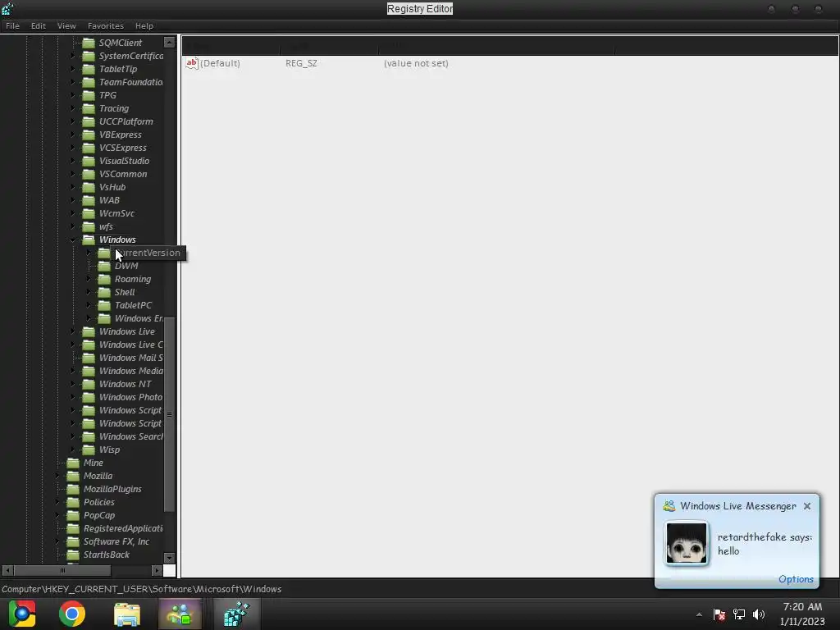This screenshot has height=630, width=840.
Task: Select the TabletPC folder icon
Action: pyautogui.click(x=104, y=305)
